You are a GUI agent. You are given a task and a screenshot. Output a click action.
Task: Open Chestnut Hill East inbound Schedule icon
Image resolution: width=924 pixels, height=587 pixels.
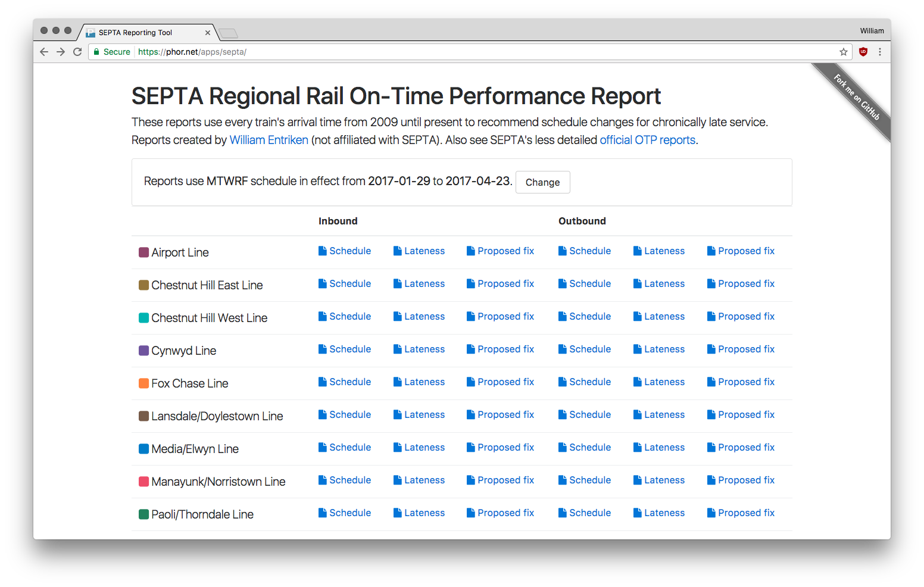click(x=323, y=284)
